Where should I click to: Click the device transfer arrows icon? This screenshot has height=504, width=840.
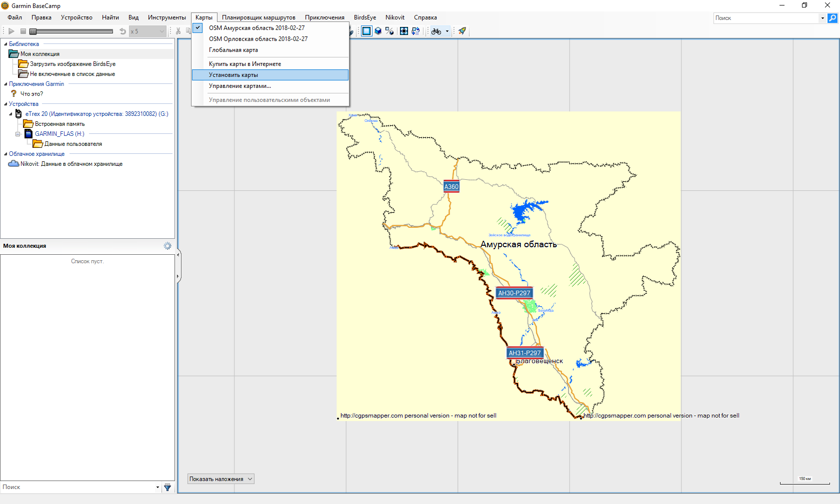click(415, 31)
